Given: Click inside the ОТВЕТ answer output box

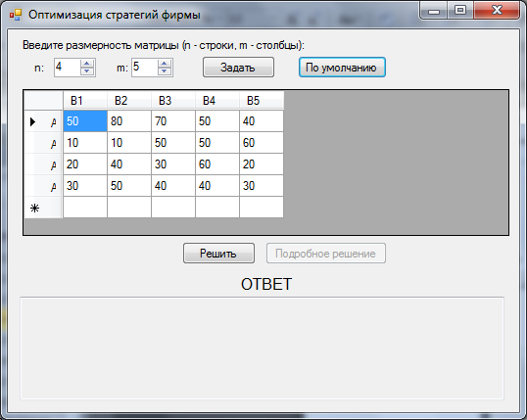Looking at the screenshot, I should tap(263, 349).
